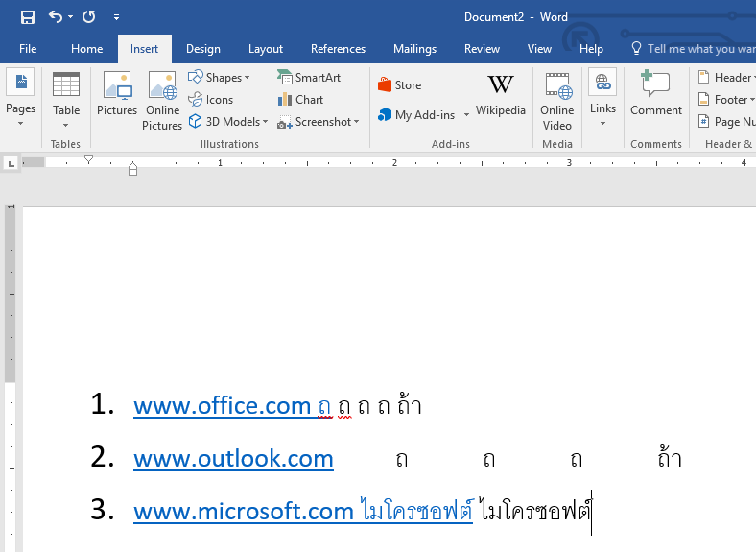Image resolution: width=756 pixels, height=552 pixels.
Task: Insert 3D Models
Action: tap(224, 122)
